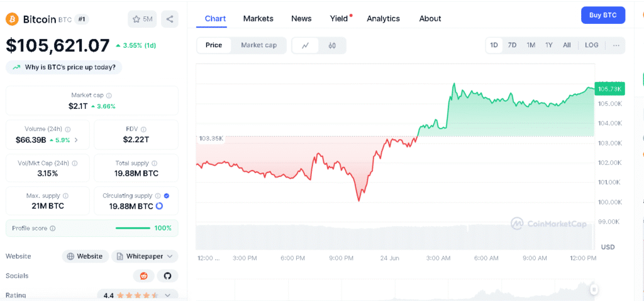Click the $105,621.07 price text
Image resolution: width=644 pixels, height=301 pixels.
tap(58, 45)
